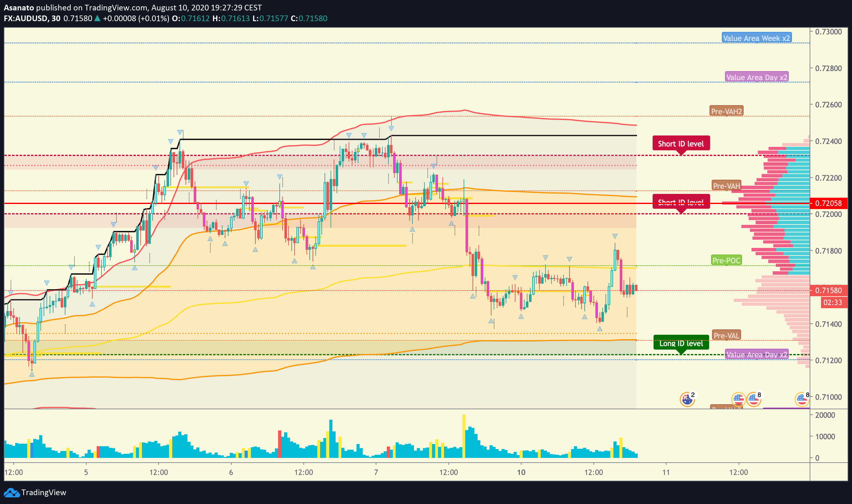The width and height of the screenshot is (852, 504).
Task: Click the 0.72600 price axis label
Action: point(829,105)
